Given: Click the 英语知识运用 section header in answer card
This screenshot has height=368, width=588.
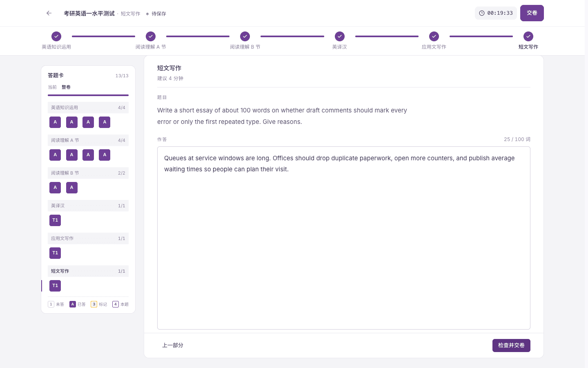Looking at the screenshot, I should (88, 108).
